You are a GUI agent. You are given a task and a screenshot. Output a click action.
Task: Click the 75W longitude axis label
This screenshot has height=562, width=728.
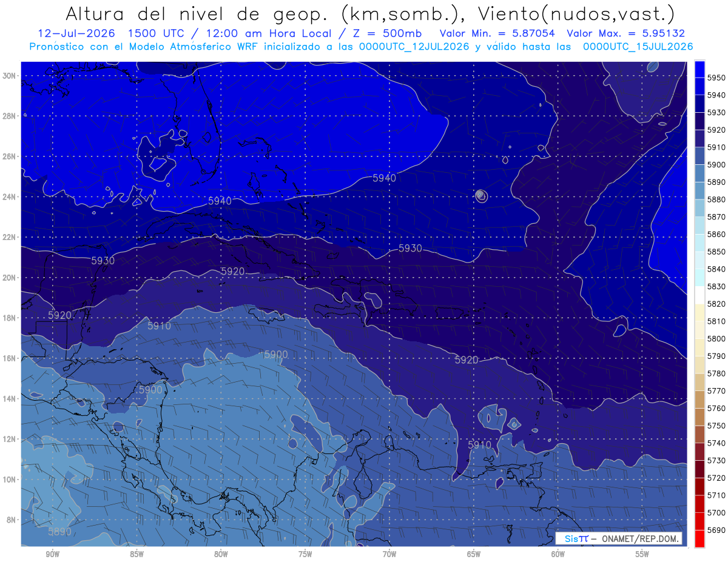click(x=305, y=554)
